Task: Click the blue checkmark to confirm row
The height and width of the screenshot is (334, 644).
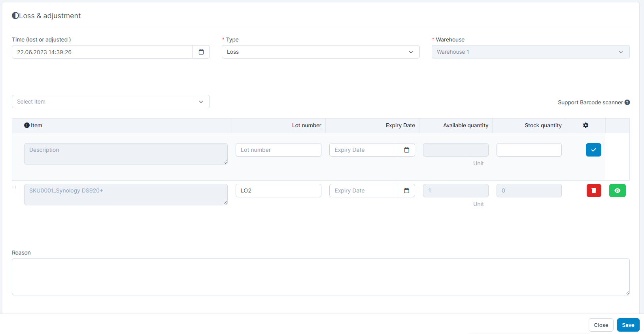Action: coord(593,150)
